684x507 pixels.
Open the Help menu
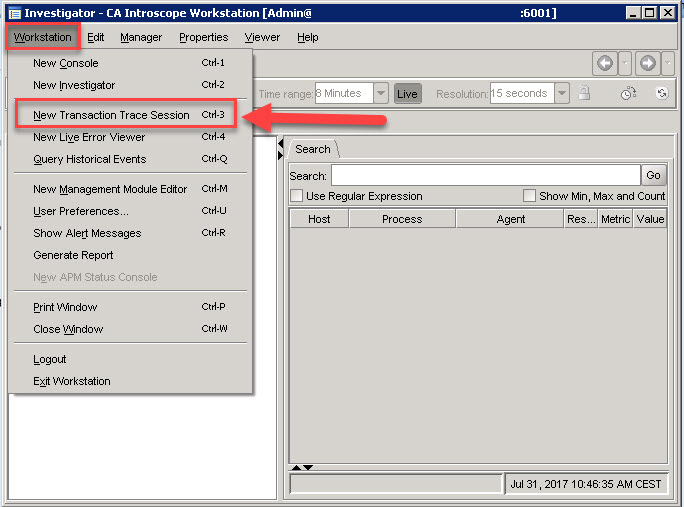coord(308,37)
